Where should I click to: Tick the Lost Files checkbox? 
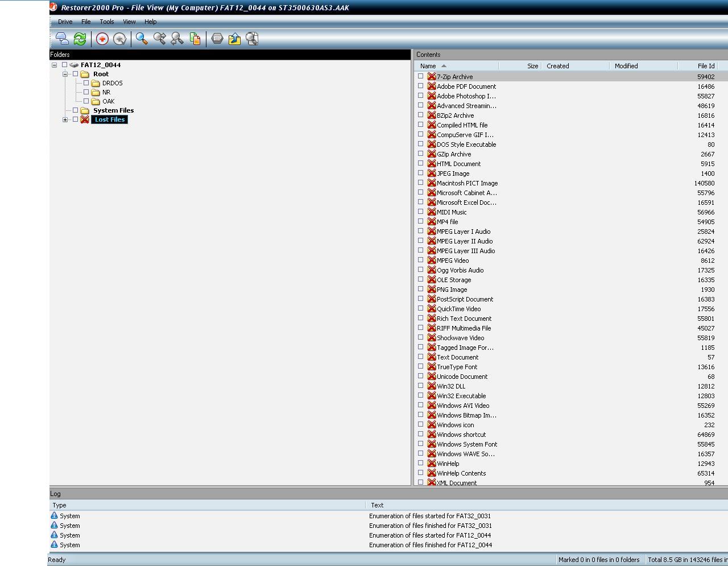point(75,119)
